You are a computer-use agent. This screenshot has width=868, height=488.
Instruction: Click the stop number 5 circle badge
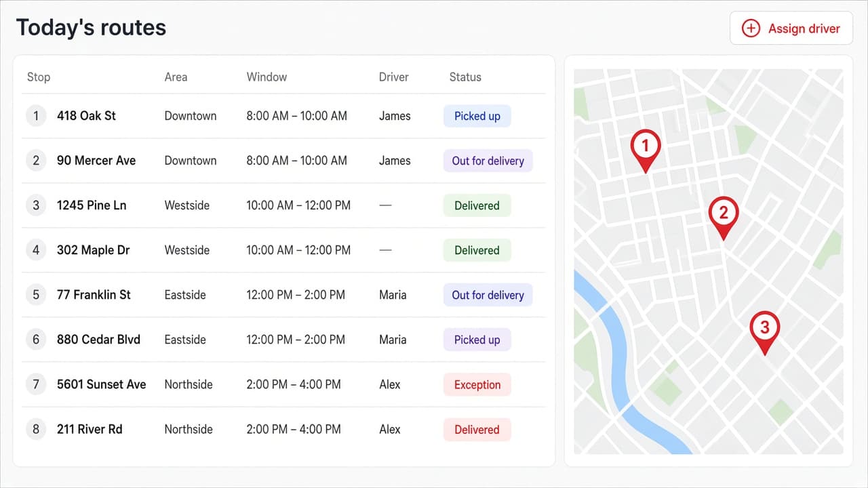tap(36, 295)
